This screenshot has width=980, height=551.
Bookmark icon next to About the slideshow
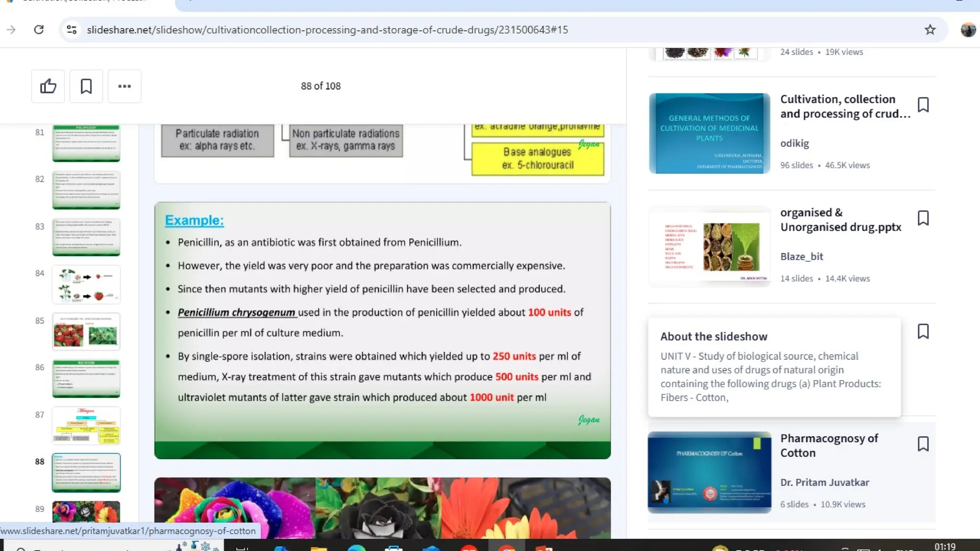[923, 331]
